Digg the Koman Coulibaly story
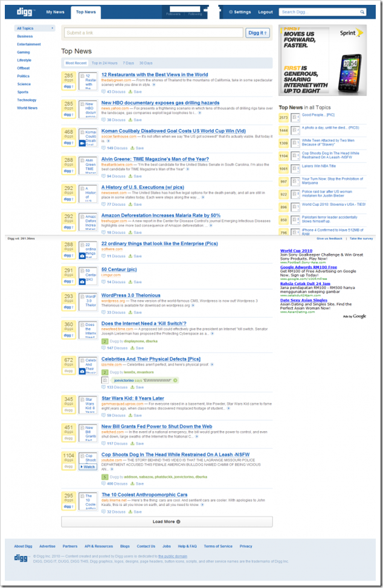 coord(69,142)
